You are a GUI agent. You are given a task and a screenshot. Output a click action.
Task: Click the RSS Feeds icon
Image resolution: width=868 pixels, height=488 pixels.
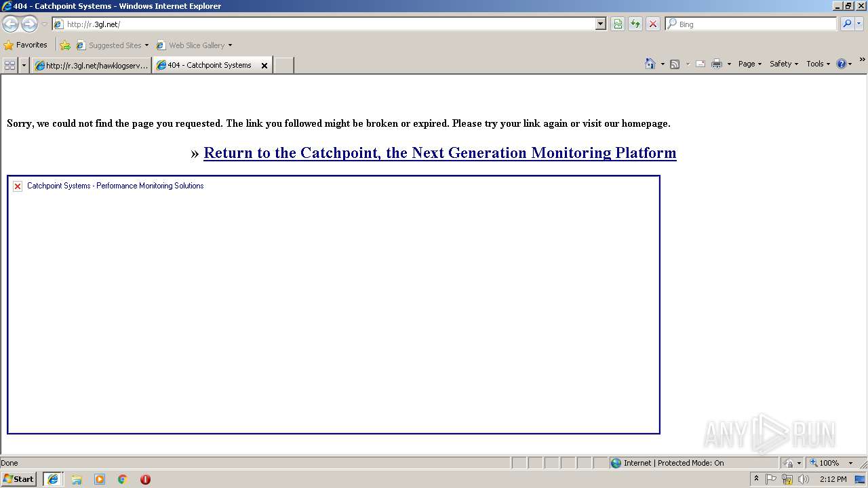[x=675, y=64]
